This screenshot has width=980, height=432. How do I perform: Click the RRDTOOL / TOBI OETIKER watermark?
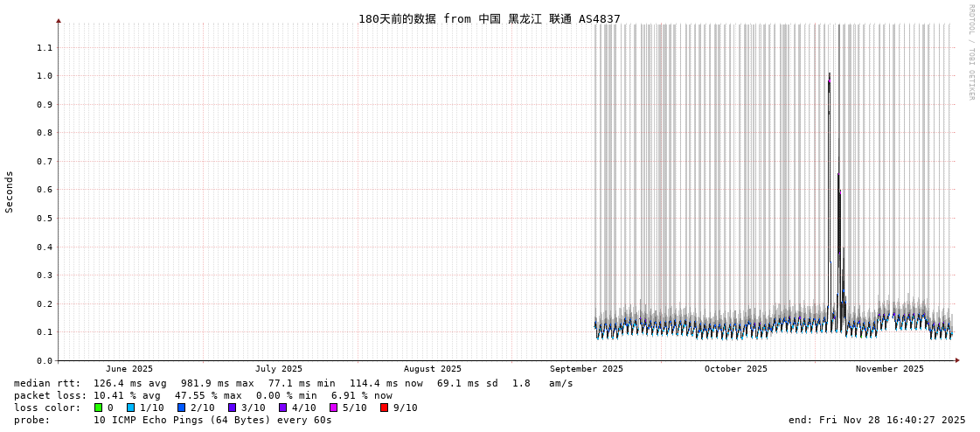coord(970,52)
